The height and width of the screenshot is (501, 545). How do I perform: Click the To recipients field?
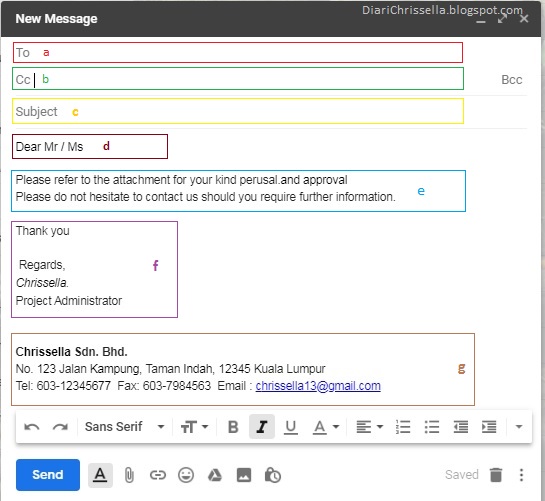[238, 53]
